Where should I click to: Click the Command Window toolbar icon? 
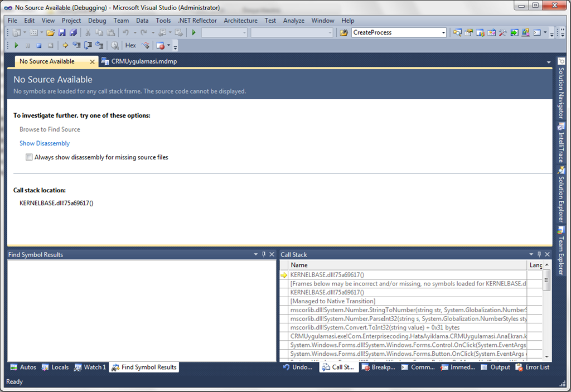tap(537, 33)
